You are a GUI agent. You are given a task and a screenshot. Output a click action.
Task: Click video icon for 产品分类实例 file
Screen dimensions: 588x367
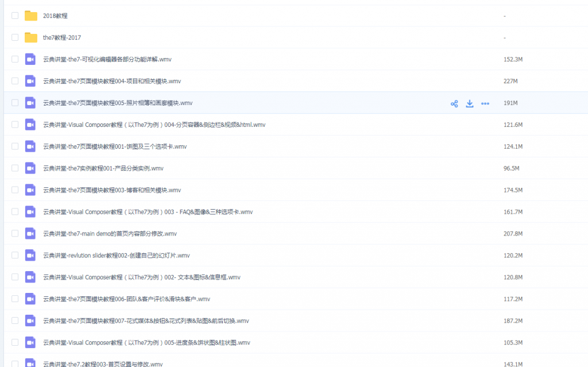[x=30, y=168]
